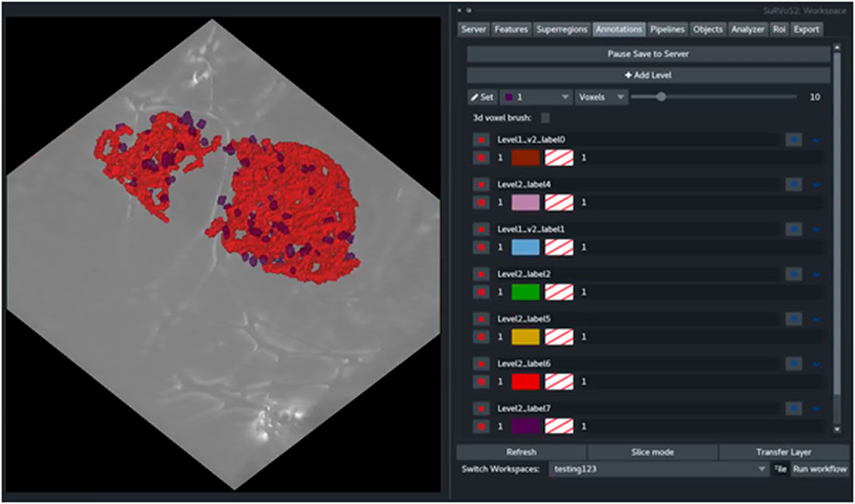Remove the label under Level2_label4 with red circle
This screenshot has width=855, height=504.
(481, 203)
